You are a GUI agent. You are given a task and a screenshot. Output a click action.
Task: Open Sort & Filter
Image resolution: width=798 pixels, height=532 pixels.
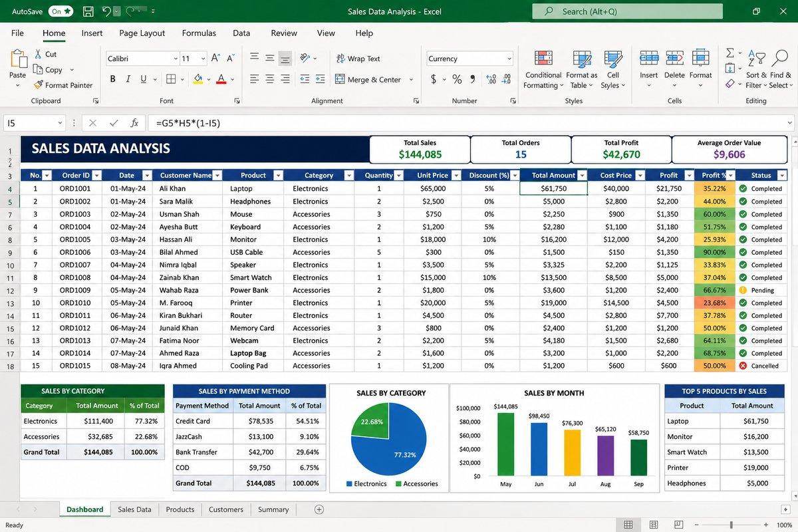click(x=756, y=69)
